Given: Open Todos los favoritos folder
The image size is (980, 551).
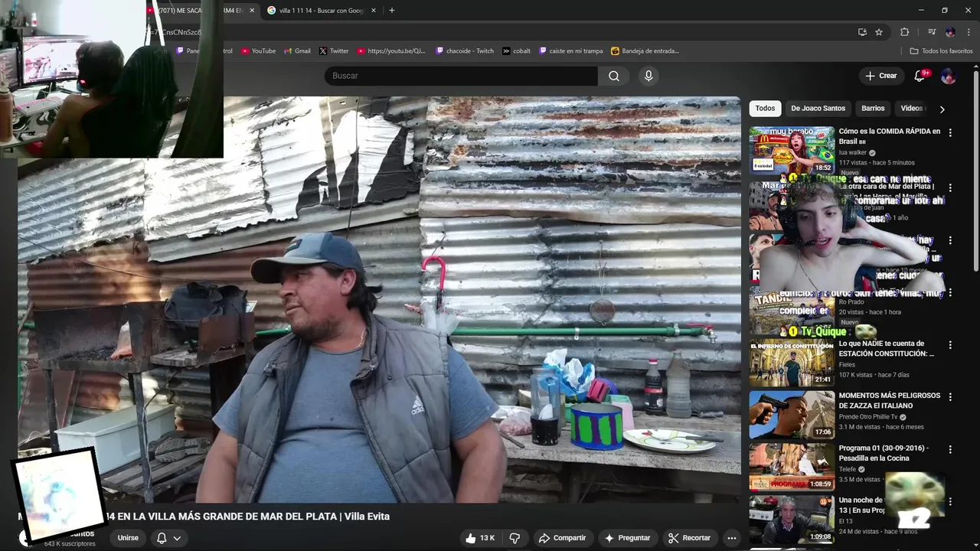Looking at the screenshot, I should (x=941, y=51).
